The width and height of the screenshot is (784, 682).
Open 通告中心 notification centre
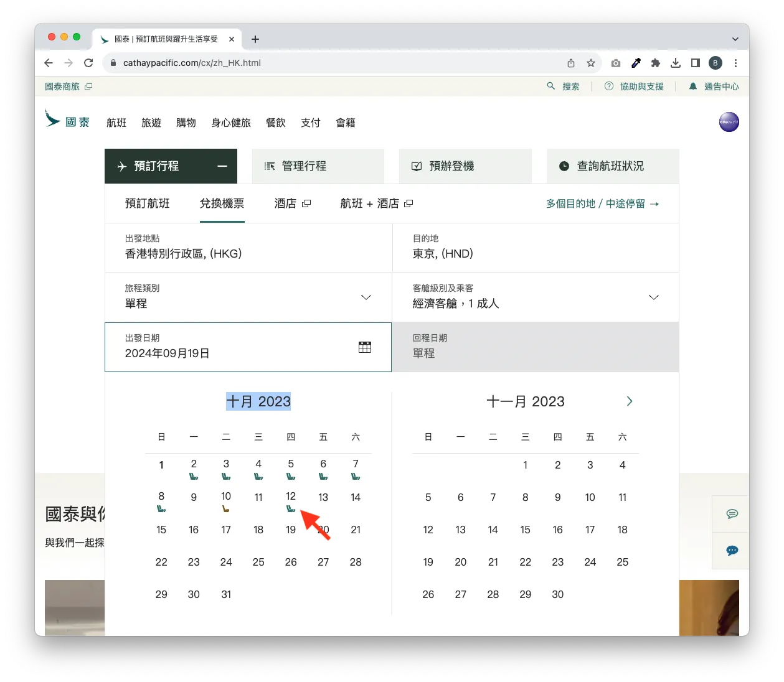[x=714, y=86]
